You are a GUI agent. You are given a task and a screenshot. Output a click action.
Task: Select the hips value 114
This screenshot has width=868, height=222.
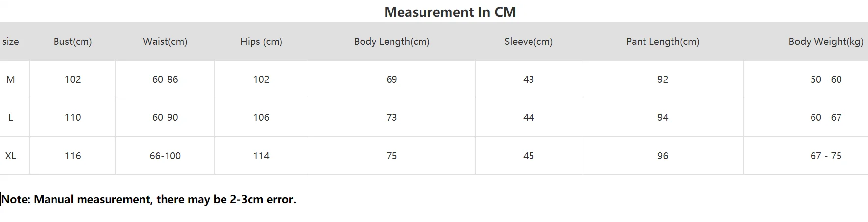261,156
